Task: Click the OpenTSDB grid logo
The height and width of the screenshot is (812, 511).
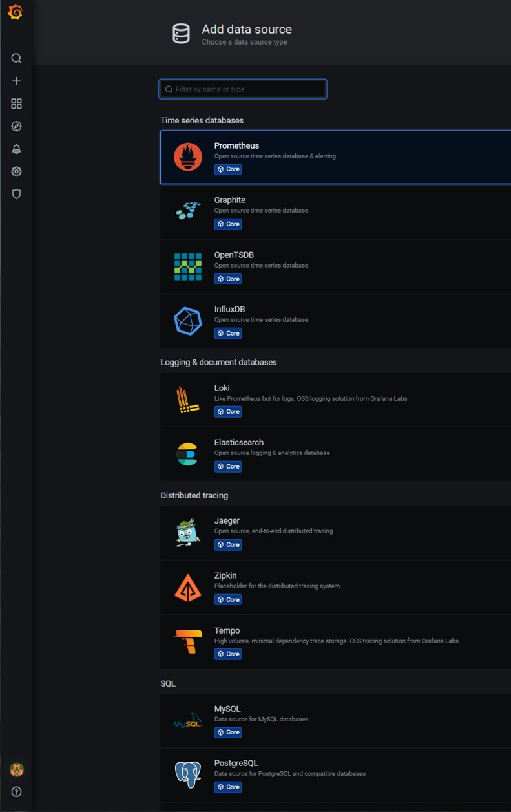Action: pos(188,266)
